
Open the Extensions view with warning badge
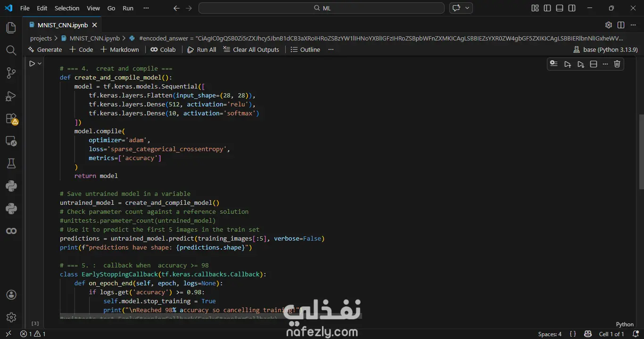point(11,119)
